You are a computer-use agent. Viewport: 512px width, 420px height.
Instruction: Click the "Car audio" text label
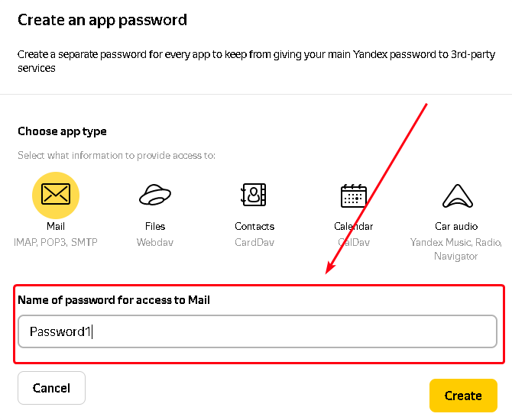pyautogui.click(x=456, y=226)
